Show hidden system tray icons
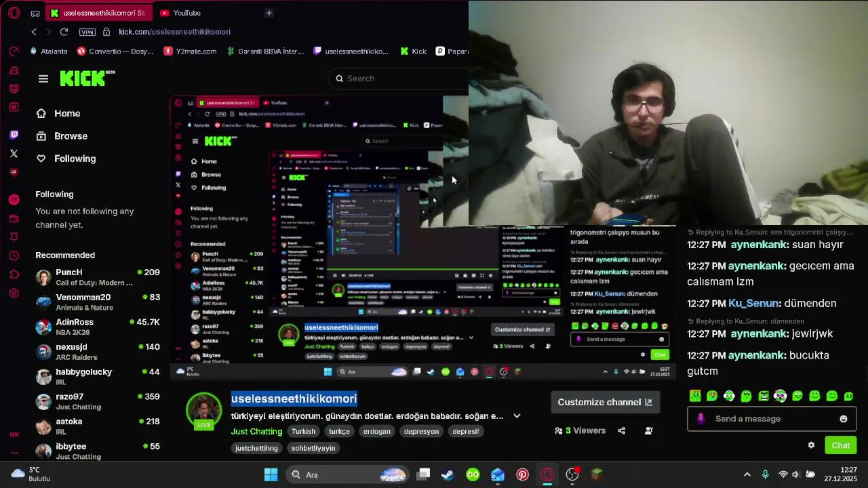The width and height of the screenshot is (868, 488). pyautogui.click(x=747, y=474)
